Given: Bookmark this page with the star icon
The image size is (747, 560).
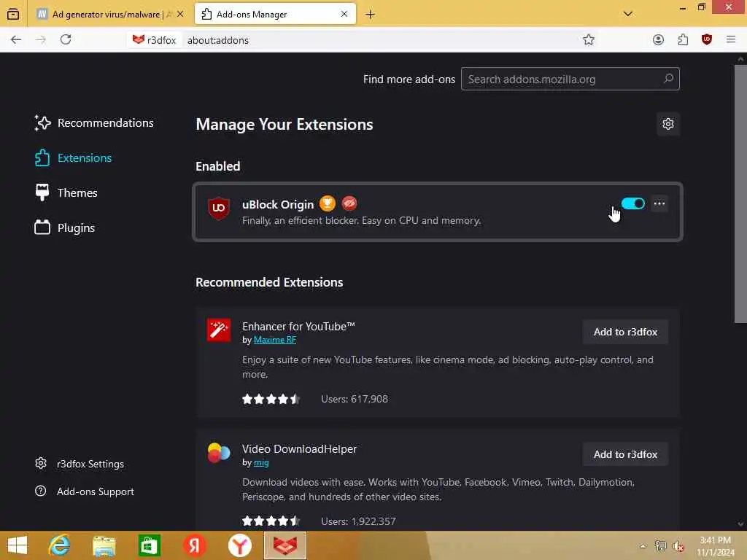Looking at the screenshot, I should coord(589,40).
